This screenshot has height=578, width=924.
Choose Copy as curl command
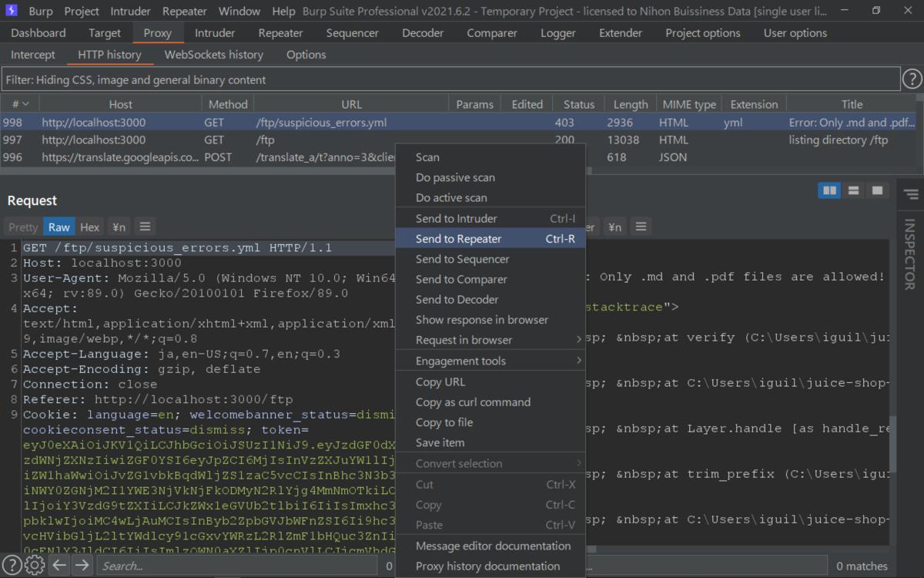pyautogui.click(x=490, y=402)
